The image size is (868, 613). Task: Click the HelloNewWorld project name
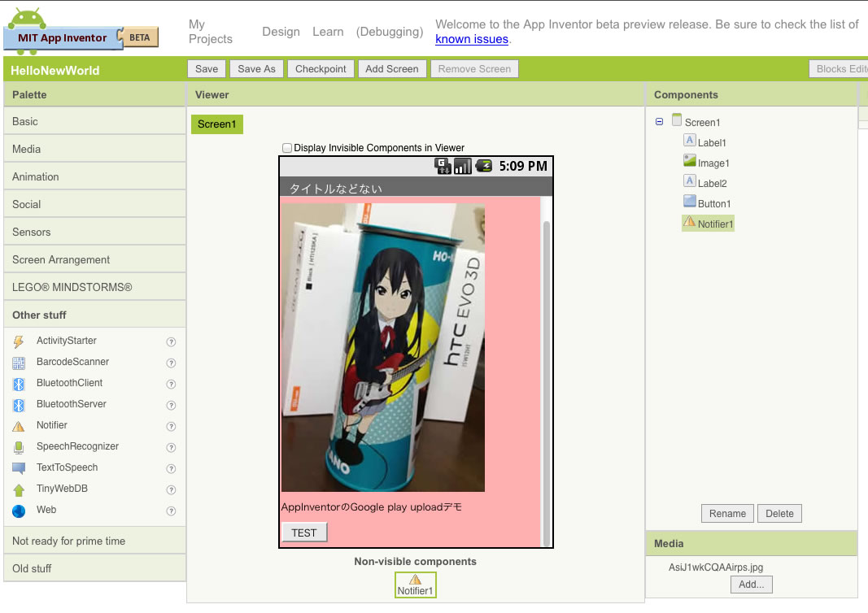pos(55,70)
